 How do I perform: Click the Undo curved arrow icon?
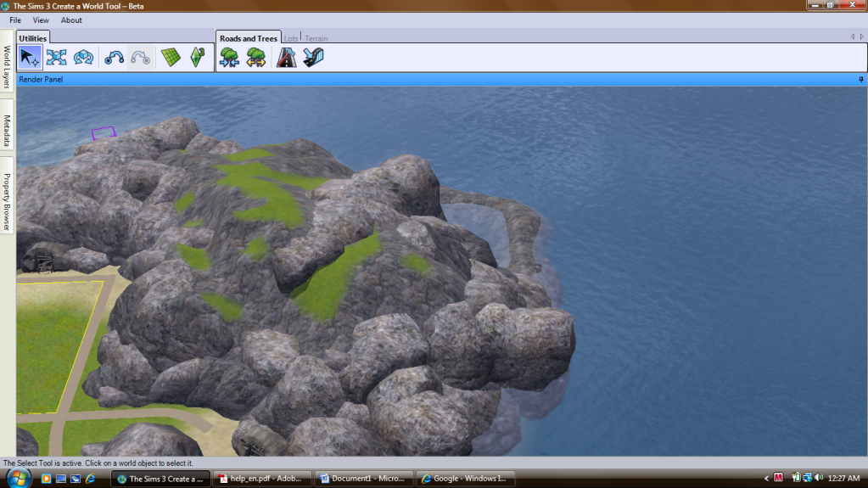[x=114, y=58]
